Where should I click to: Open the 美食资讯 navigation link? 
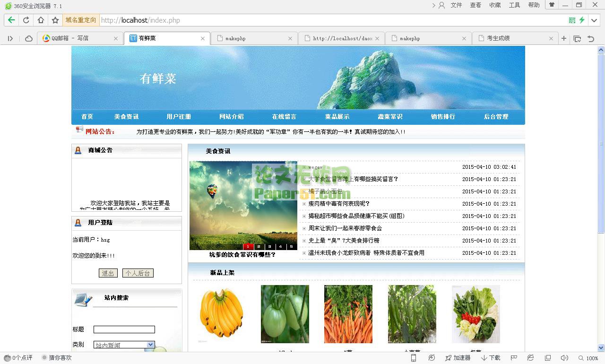click(x=126, y=117)
